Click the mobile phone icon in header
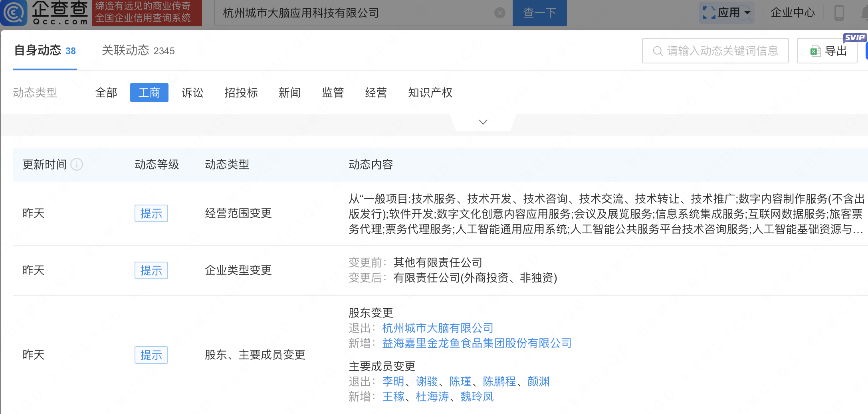Viewport: 868px width, 414px height. click(x=839, y=13)
